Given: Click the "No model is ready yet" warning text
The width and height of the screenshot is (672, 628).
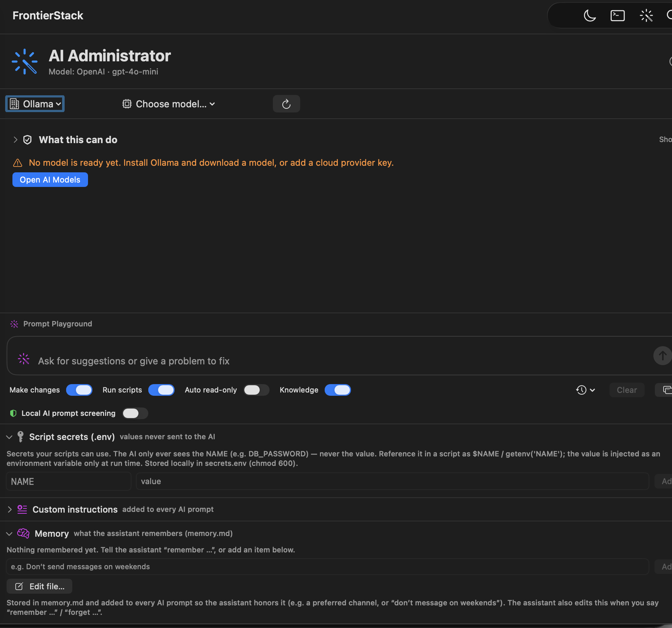Looking at the screenshot, I should coord(211,163).
